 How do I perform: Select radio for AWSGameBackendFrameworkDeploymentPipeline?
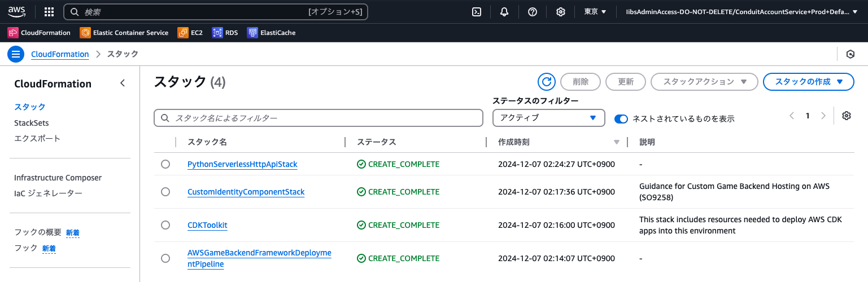(x=165, y=258)
